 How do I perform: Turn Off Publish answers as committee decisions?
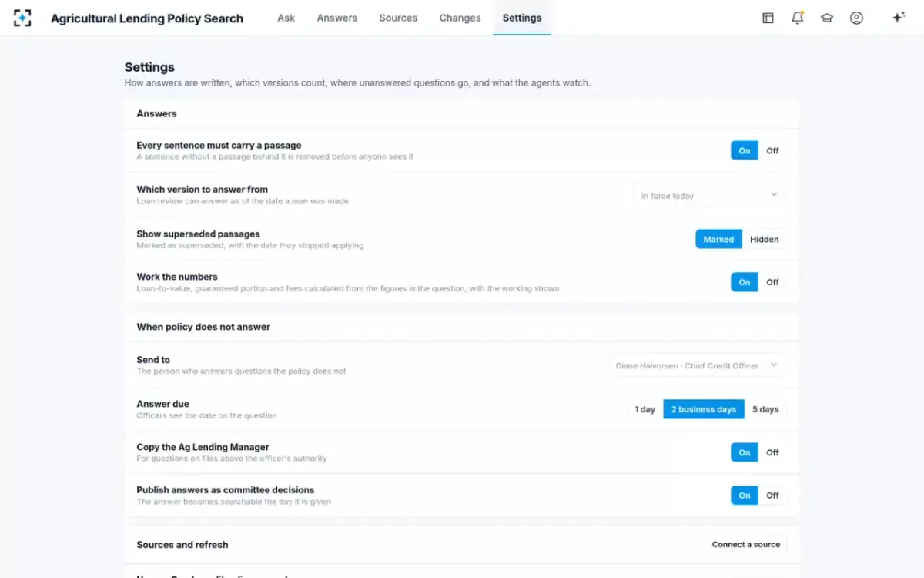[x=772, y=496]
